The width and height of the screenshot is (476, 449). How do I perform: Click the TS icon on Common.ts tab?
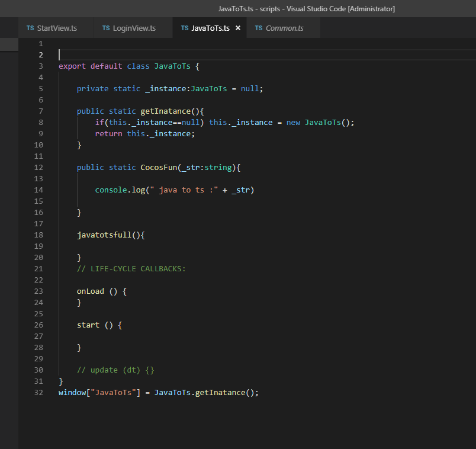pos(259,28)
